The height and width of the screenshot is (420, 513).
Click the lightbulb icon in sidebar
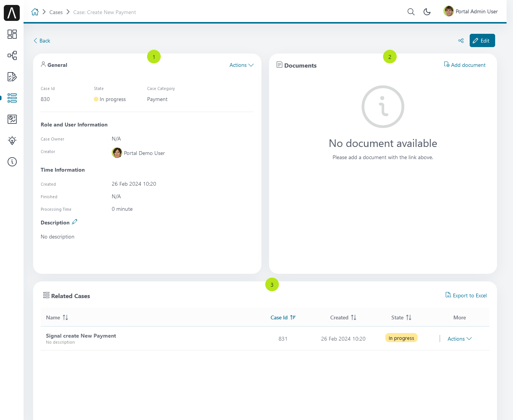pos(12,141)
